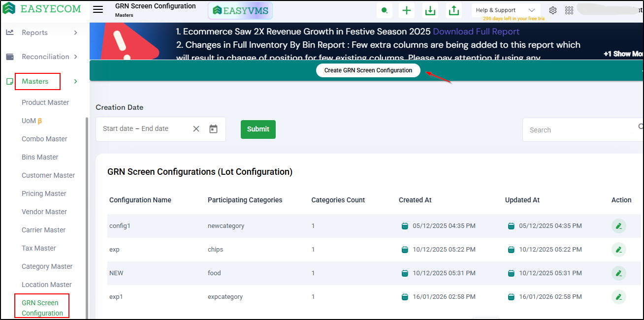The width and height of the screenshot is (644, 320).
Task: Click the Search input field
Action: coord(581,130)
